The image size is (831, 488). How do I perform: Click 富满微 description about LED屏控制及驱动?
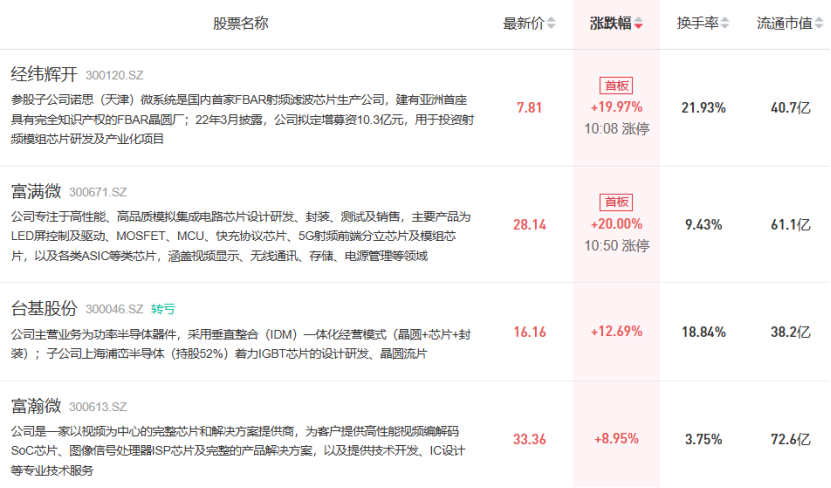click(241, 236)
